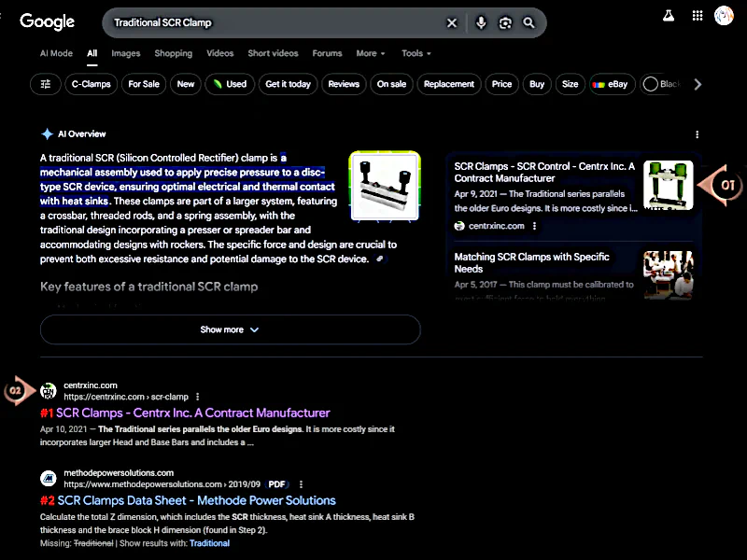This screenshot has width=747, height=560.
Task: Open the search filter settings chip
Action: (46, 84)
